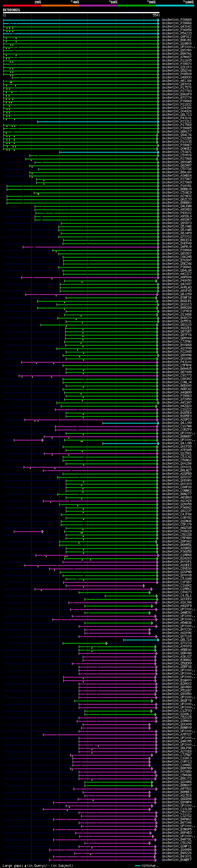The image size is (197, 868).
Task: Select the UniRef100_P08619 label
Action: 177,531
